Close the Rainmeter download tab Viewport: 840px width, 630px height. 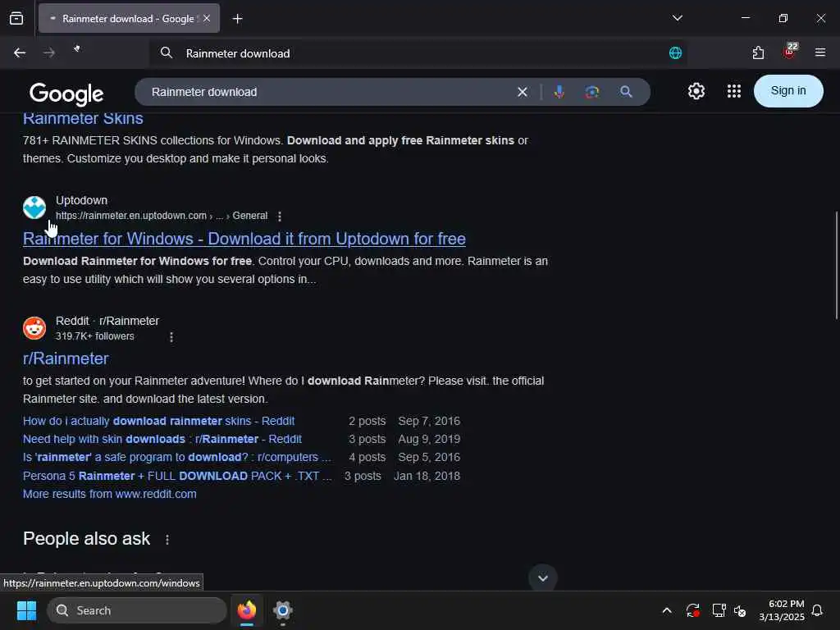(x=207, y=18)
